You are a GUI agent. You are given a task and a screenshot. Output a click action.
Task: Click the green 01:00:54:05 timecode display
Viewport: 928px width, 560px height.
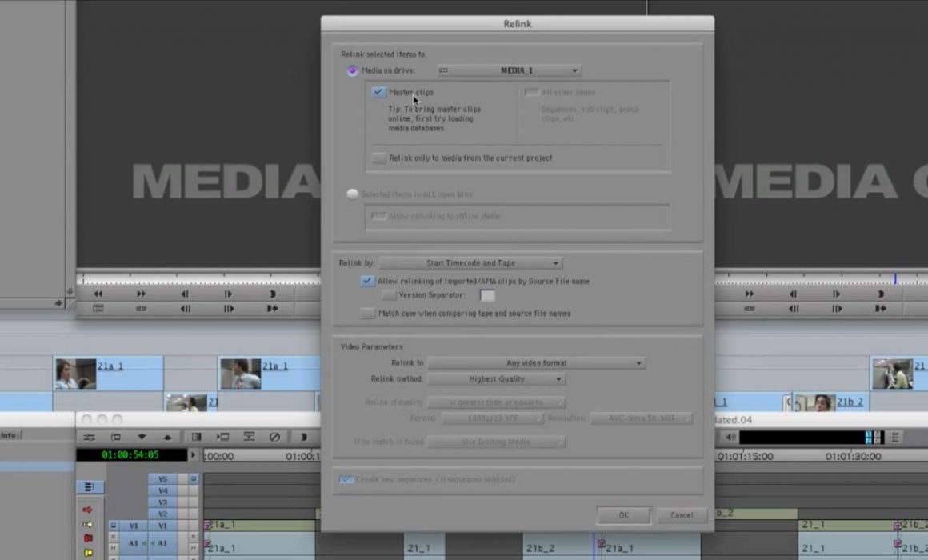[x=130, y=454]
